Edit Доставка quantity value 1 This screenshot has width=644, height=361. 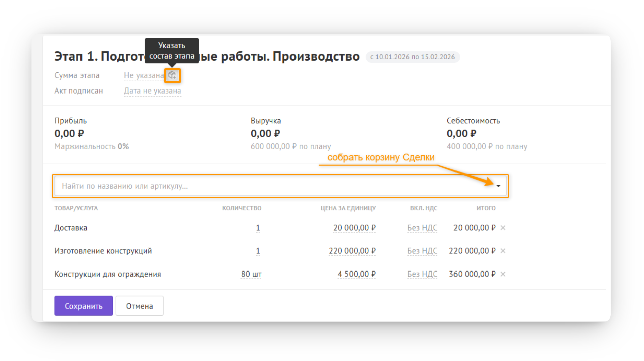click(258, 228)
